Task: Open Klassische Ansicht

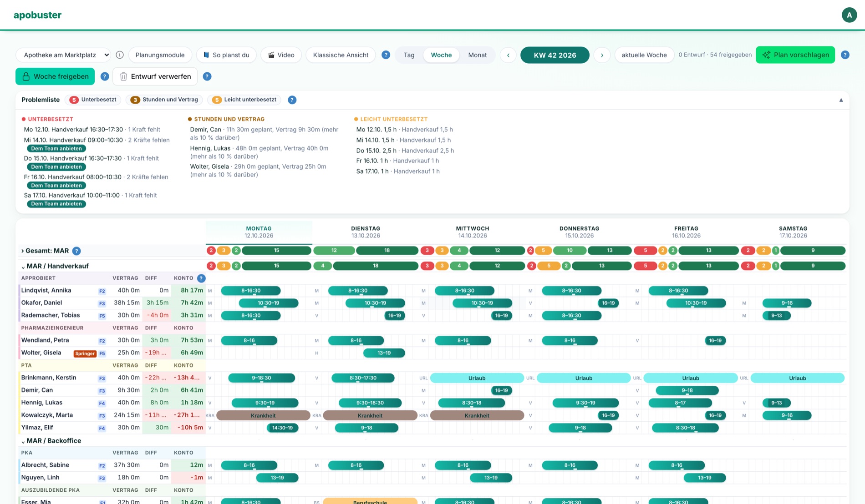Action: tap(341, 55)
